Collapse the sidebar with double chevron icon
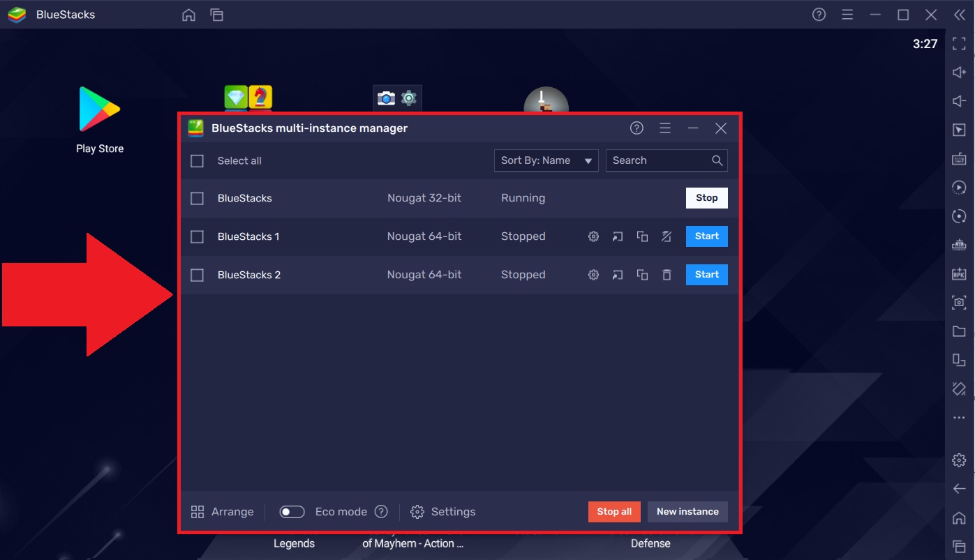Screen dimensions: 975x560 [x=959, y=15]
